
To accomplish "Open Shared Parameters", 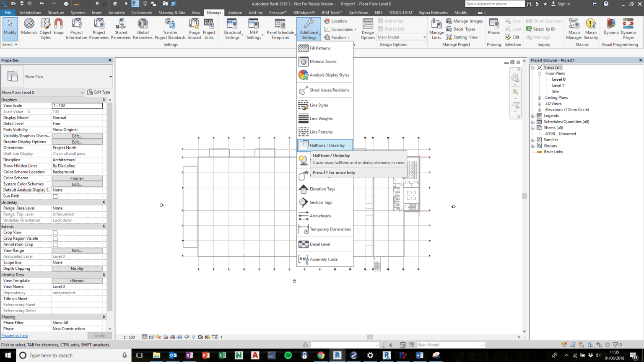I will pos(121,28).
